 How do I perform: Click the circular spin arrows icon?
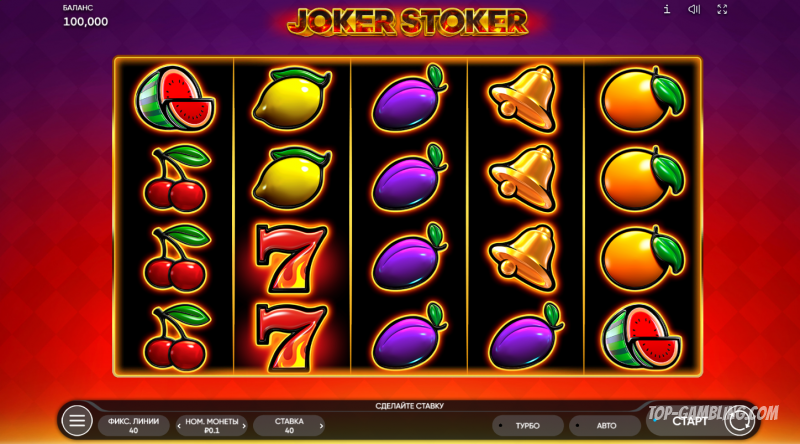739,422
